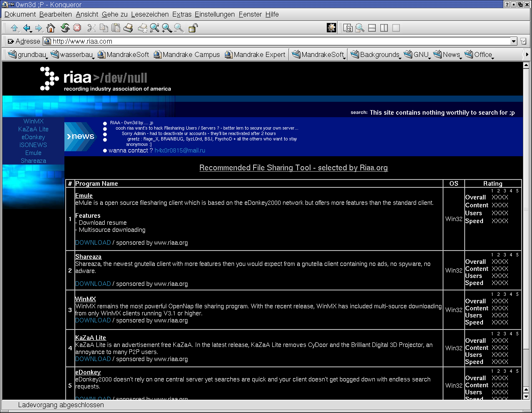The image size is (532, 413).
Task: Click the WinMX sidebar link
Action: pyautogui.click(x=33, y=121)
